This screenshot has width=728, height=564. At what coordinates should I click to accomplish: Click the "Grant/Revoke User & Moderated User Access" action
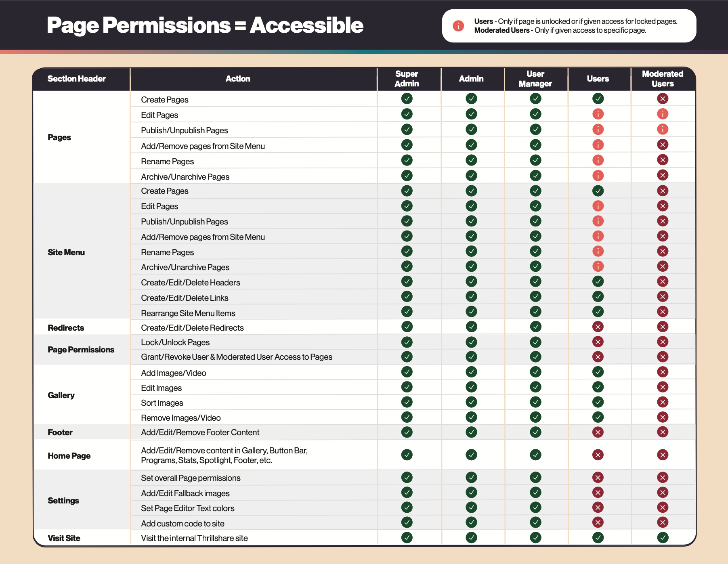click(237, 357)
